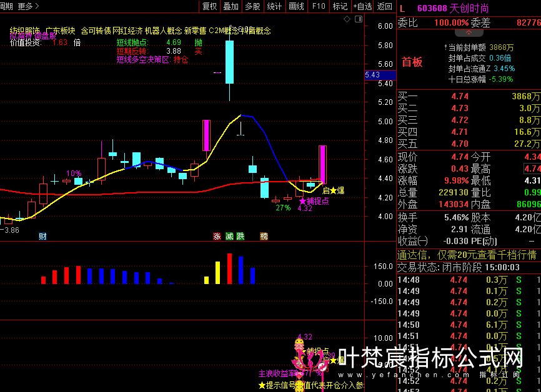Click the 换手 5.46% field
This screenshot has height=392, width=541.
click(x=434, y=218)
